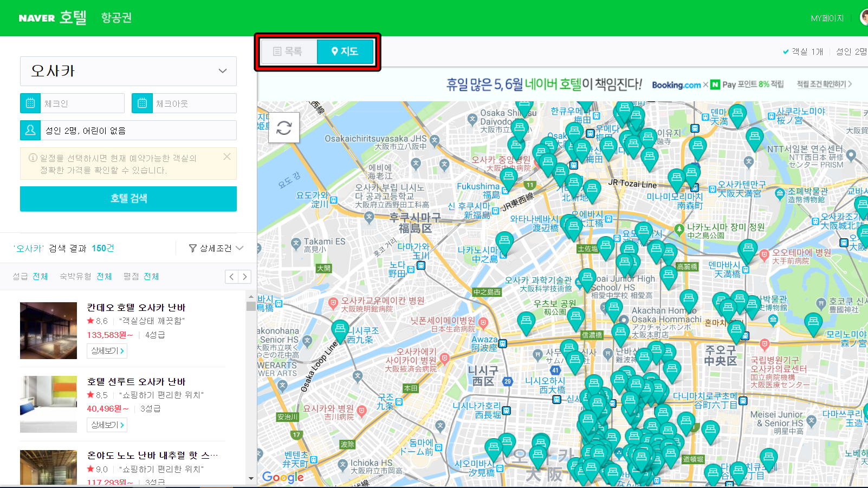Click the map refresh icon

point(284,128)
